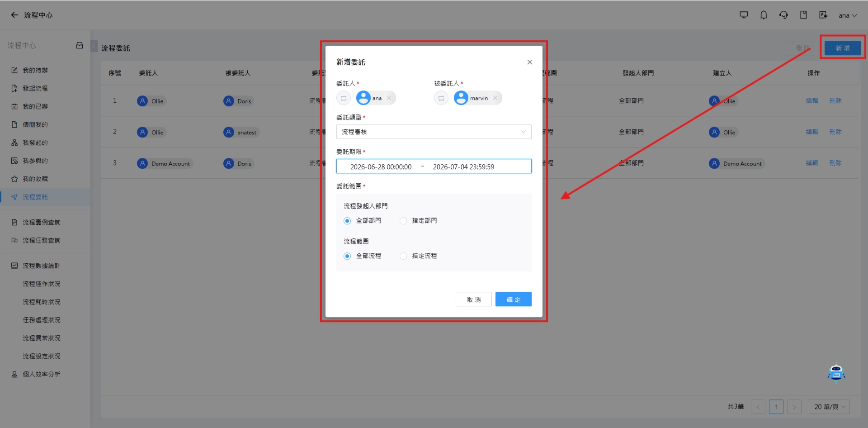This screenshot has height=428, width=868.
Task: Open the bookmark document icon in header
Action: pyautogui.click(x=803, y=15)
